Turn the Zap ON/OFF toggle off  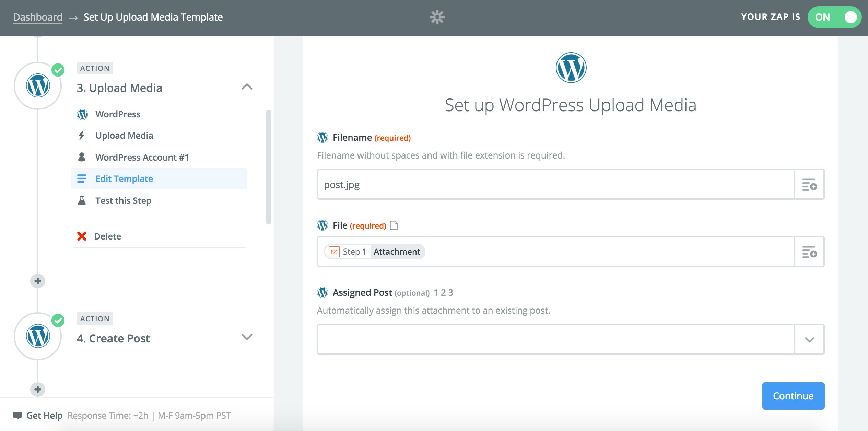click(834, 17)
